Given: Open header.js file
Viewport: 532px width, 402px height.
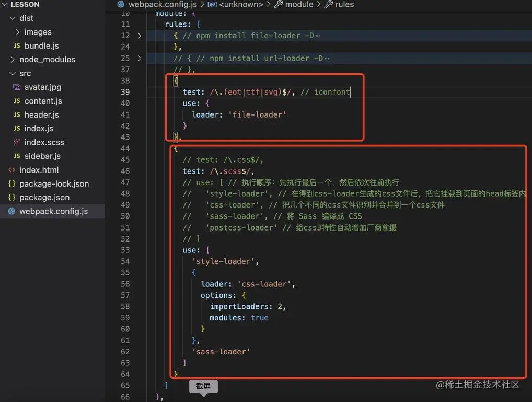Looking at the screenshot, I should (41, 115).
